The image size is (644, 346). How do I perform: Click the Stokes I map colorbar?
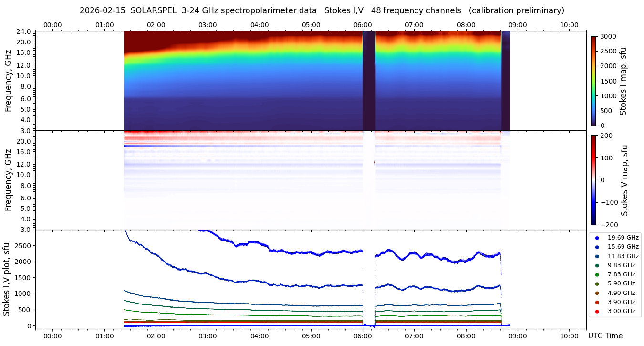point(593,81)
